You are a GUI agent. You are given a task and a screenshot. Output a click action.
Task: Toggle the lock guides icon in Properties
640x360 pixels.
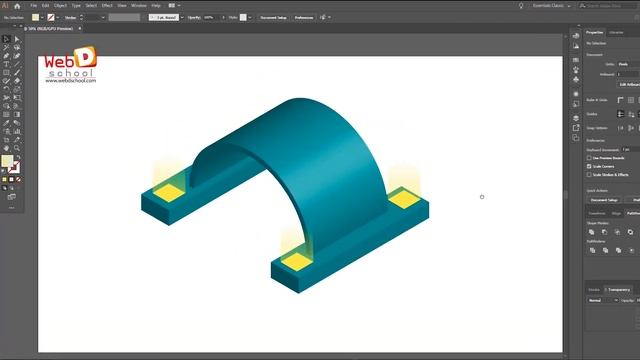[631, 114]
